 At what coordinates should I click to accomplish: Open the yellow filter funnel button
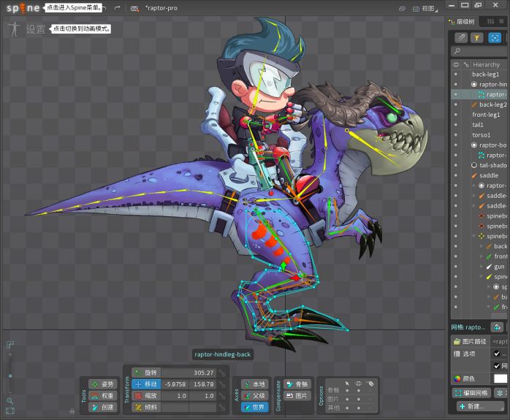coord(476,38)
